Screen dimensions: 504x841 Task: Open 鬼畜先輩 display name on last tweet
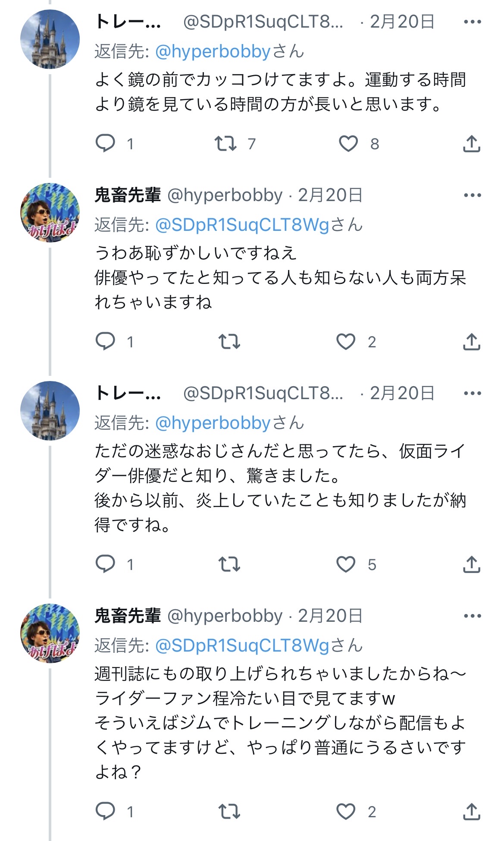(128, 616)
